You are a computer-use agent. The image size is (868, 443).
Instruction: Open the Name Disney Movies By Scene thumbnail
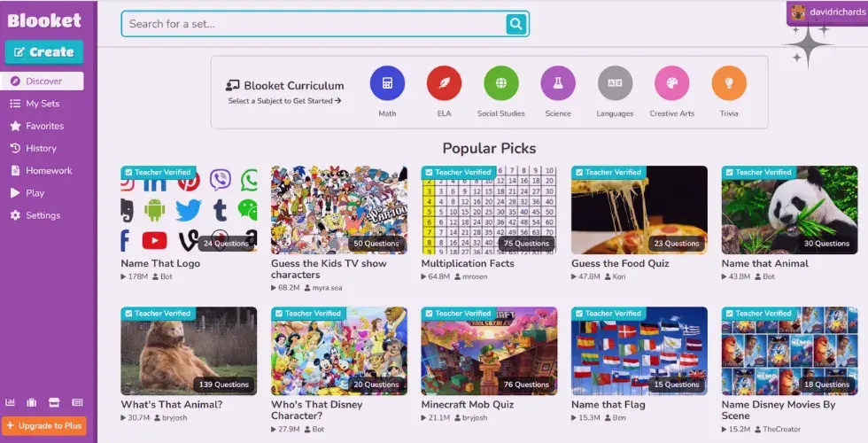click(789, 351)
